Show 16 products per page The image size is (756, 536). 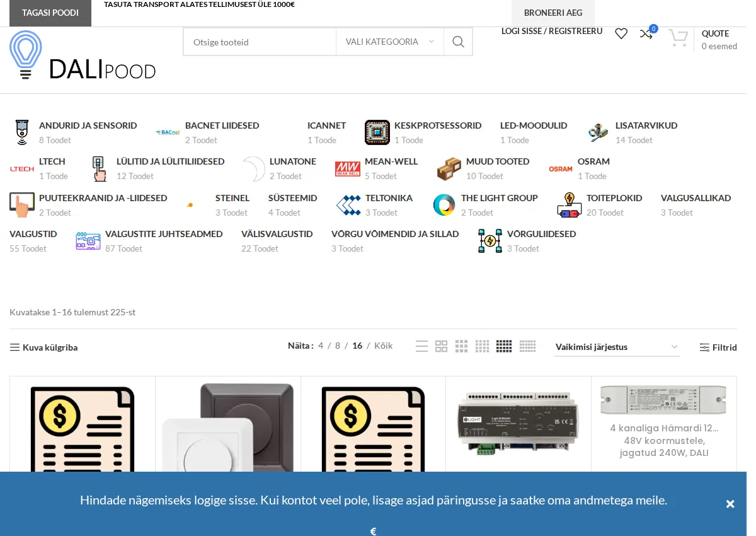pyautogui.click(x=357, y=346)
